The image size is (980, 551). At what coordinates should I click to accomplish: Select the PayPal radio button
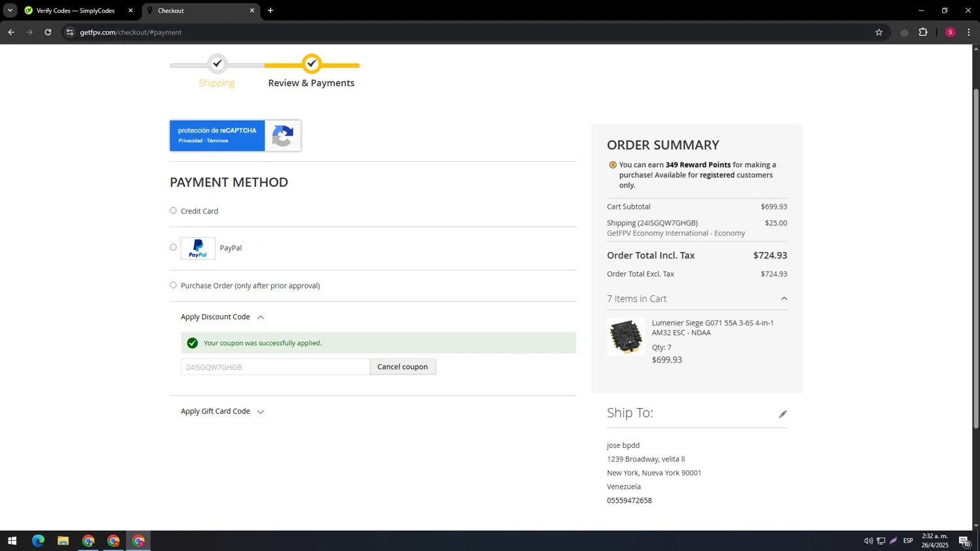click(x=173, y=247)
